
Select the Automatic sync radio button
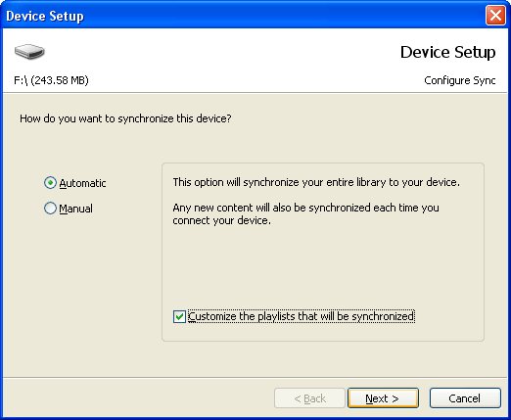50,183
